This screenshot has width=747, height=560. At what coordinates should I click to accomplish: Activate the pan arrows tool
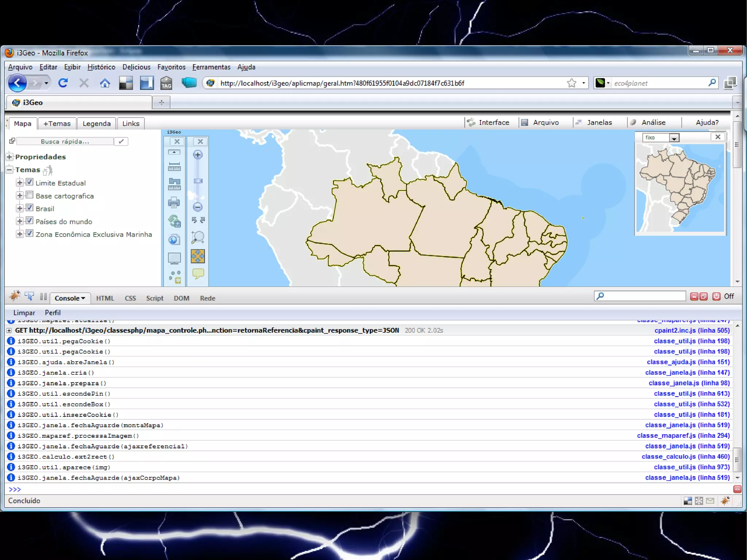click(x=198, y=256)
